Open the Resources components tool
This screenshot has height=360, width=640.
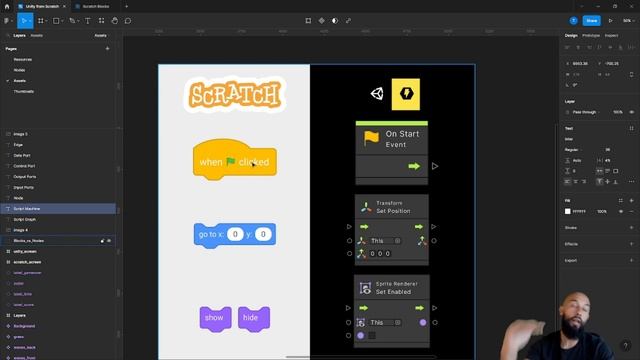pyautogui.click(x=101, y=21)
